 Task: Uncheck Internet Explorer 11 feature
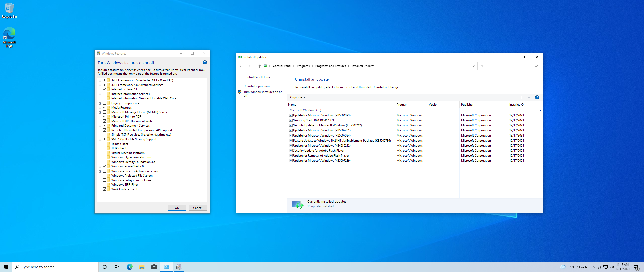click(105, 89)
